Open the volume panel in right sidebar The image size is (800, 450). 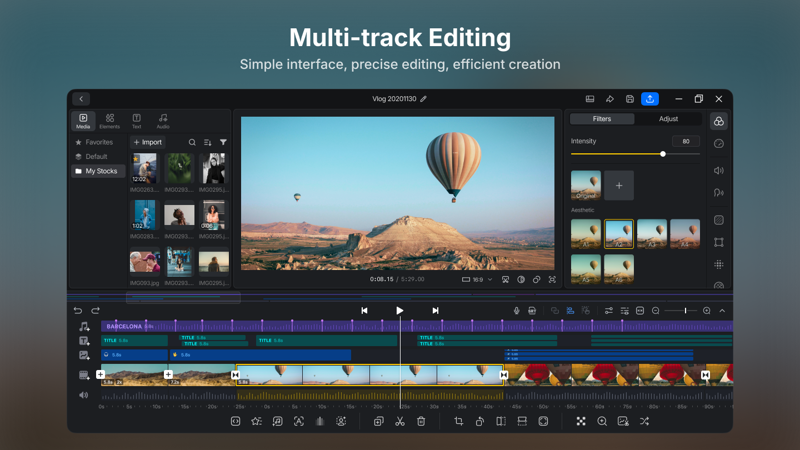click(719, 170)
